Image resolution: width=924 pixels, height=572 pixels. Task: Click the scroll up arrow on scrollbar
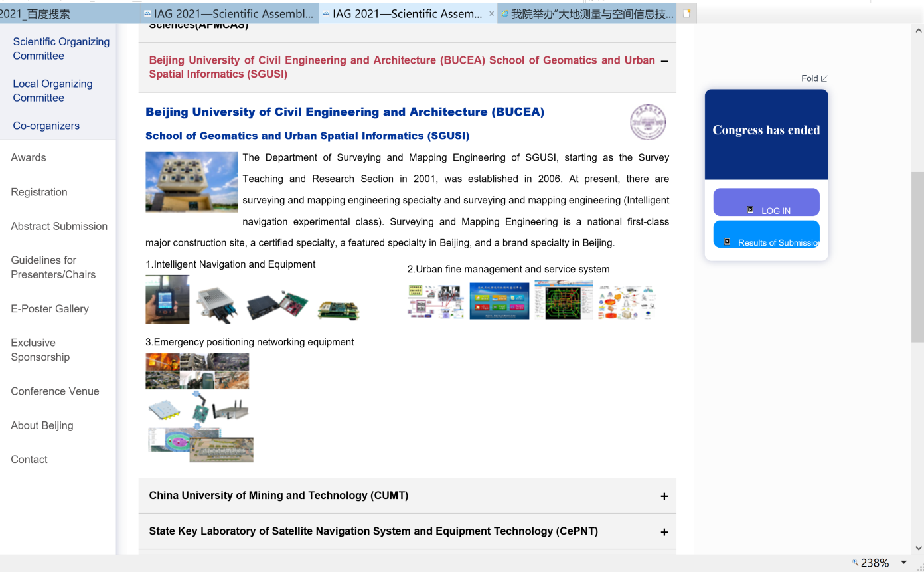[918, 31]
